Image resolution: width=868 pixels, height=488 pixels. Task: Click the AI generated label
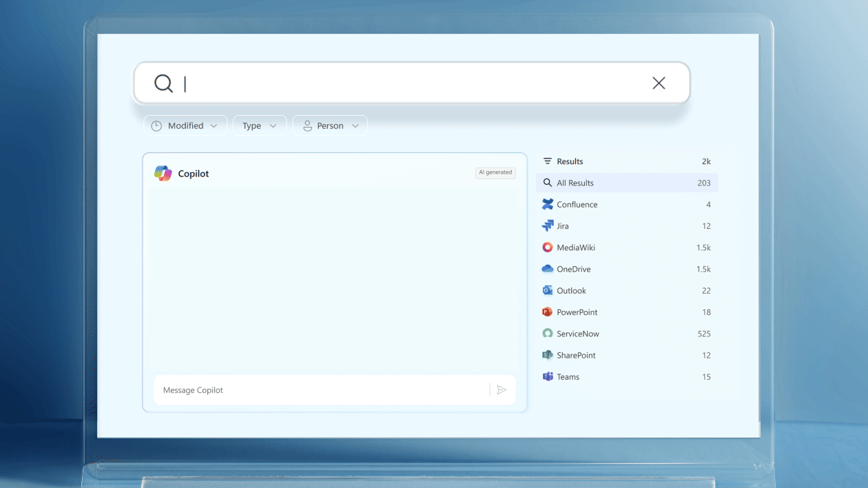495,172
